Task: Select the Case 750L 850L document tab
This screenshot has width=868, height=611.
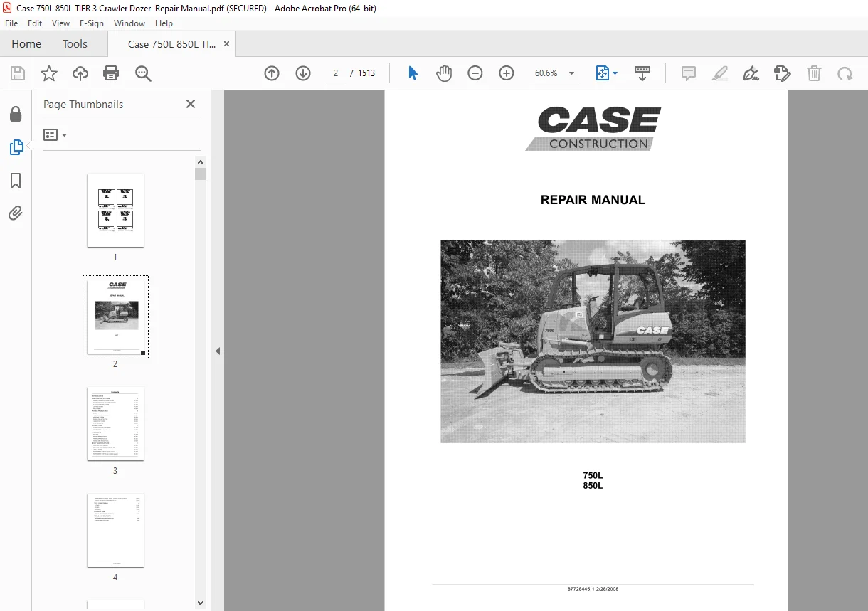Action: [x=171, y=44]
